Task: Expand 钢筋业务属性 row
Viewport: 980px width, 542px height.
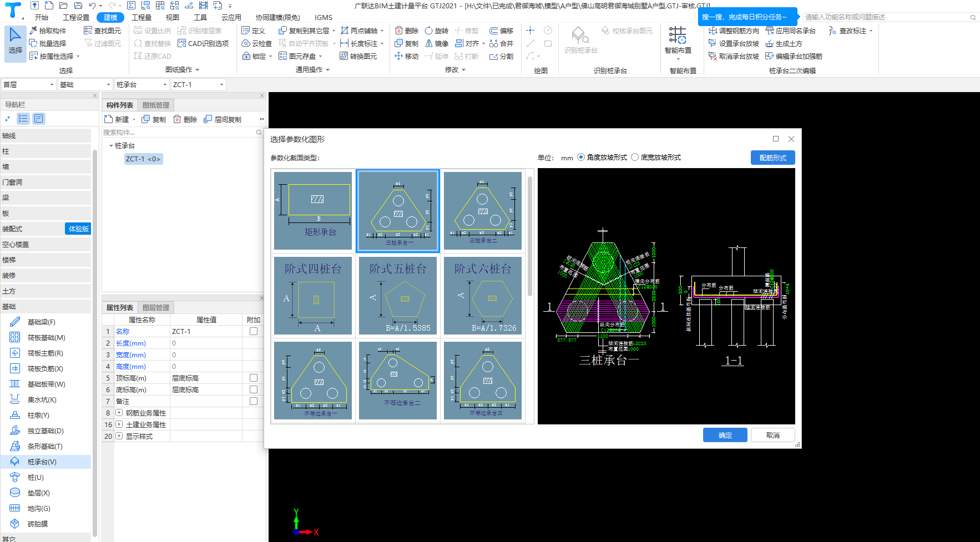Action: (x=119, y=413)
